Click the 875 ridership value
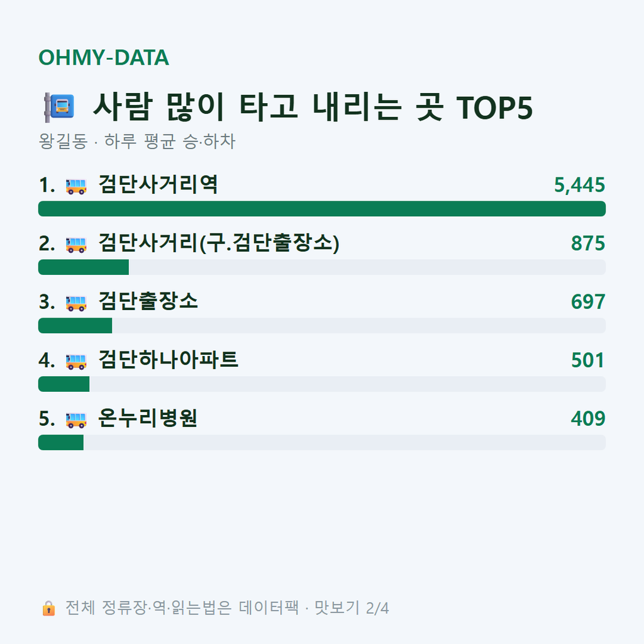This screenshot has height=644, width=644. tap(588, 243)
